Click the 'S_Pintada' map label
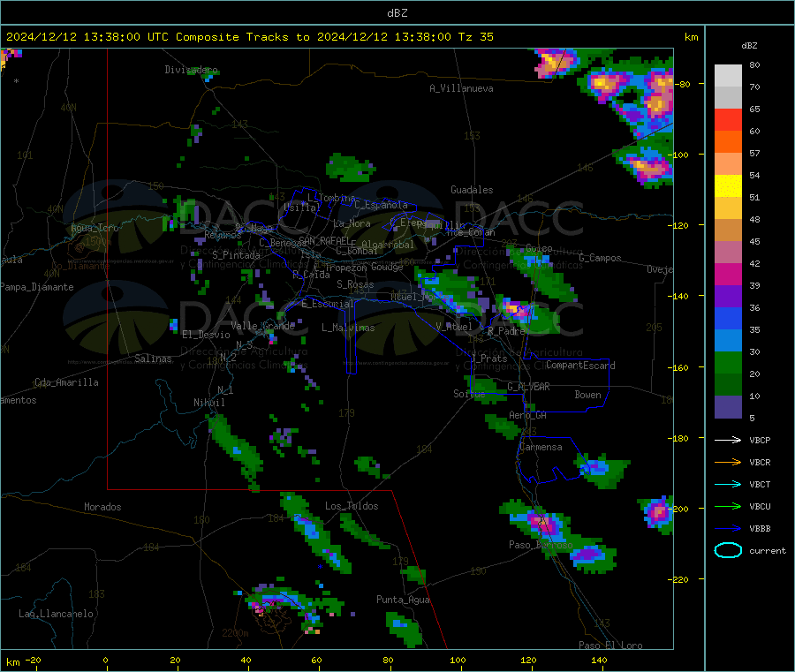The image size is (795, 672). [236, 255]
